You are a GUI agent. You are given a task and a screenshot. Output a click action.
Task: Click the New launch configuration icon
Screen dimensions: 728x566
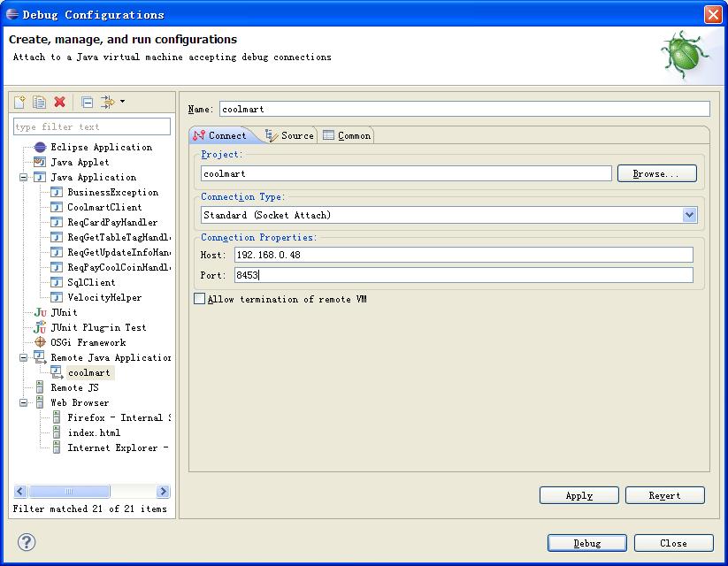tap(20, 103)
